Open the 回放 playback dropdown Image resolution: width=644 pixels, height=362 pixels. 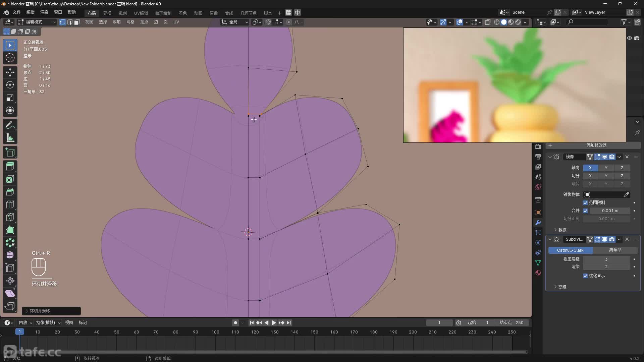tap(25, 323)
